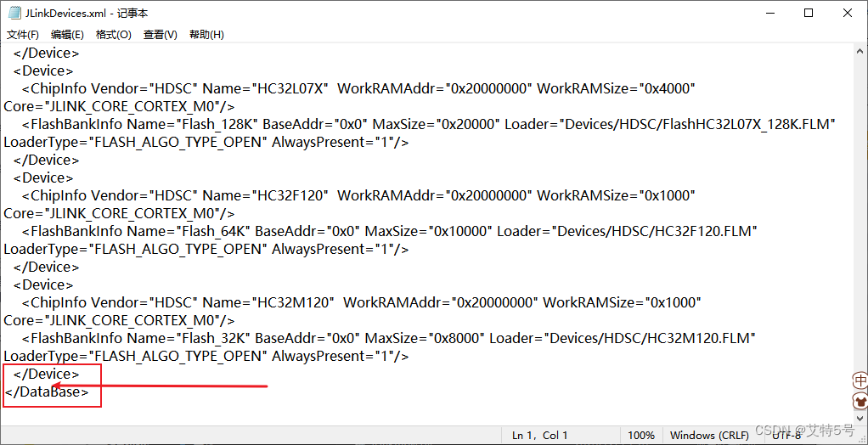Click the Notepad icon in the title bar
Viewport: 868px width, 445px height.
point(15,13)
